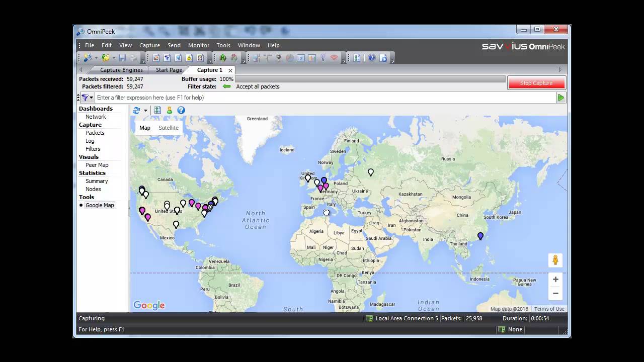Open Peer Map under Visuals
The width and height of the screenshot is (644, 362).
pyautogui.click(x=97, y=165)
